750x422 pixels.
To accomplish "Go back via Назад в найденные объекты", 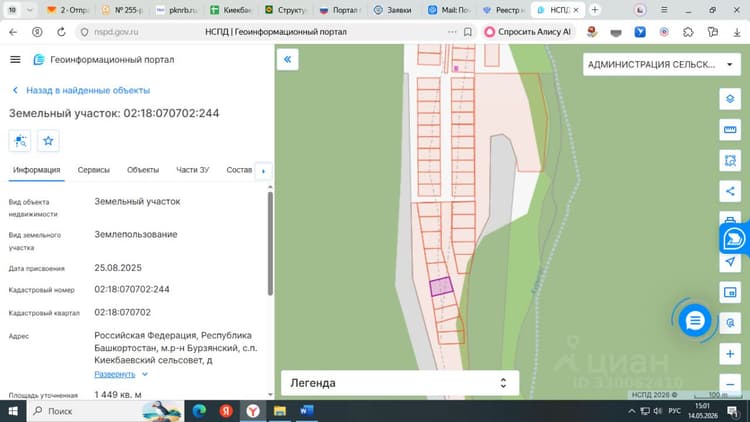I will click(81, 90).
